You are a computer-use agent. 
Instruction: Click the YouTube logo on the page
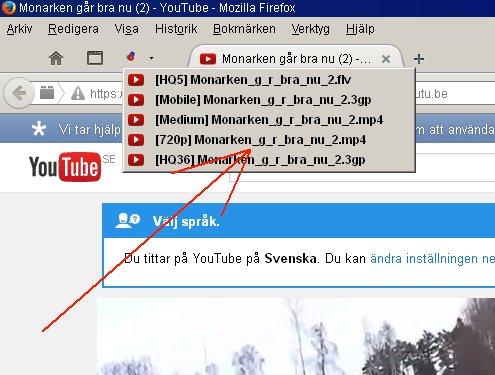click(x=65, y=167)
